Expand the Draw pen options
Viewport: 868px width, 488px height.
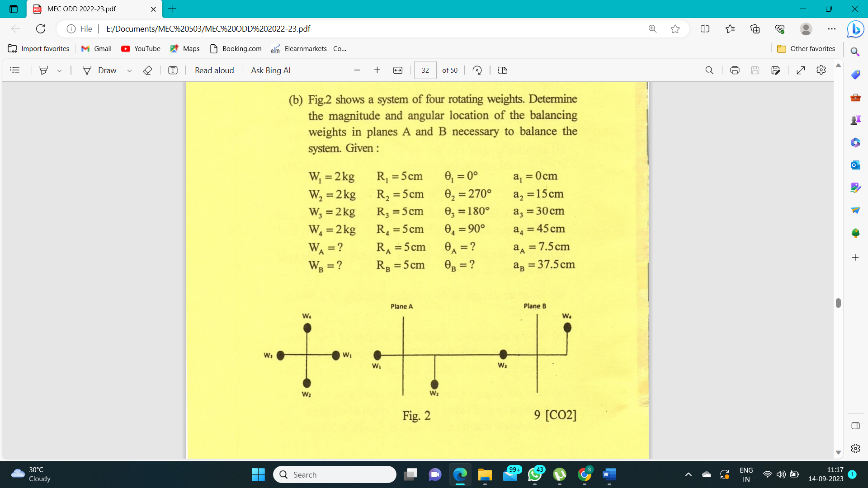pyautogui.click(x=130, y=70)
